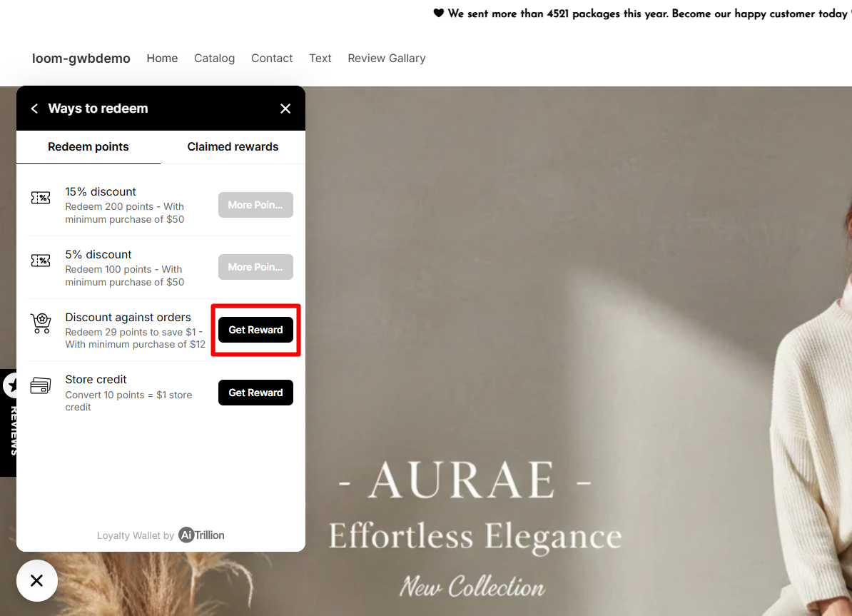The width and height of the screenshot is (852, 616).
Task: Click More Points button for 5% discount
Action: click(255, 267)
